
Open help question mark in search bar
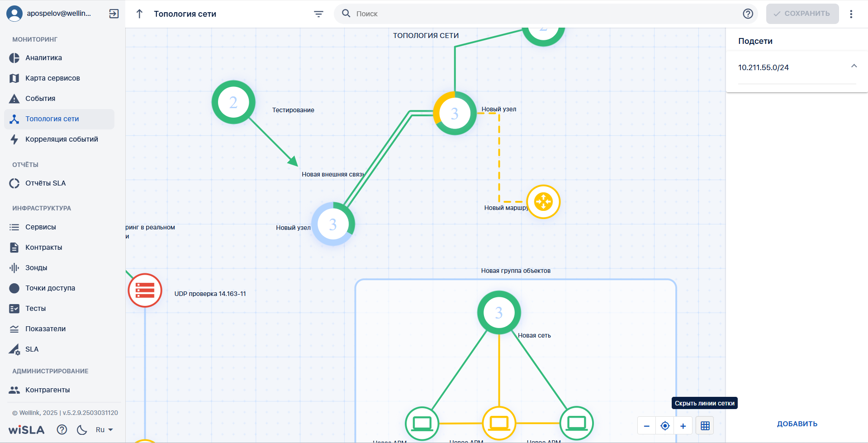coord(748,14)
